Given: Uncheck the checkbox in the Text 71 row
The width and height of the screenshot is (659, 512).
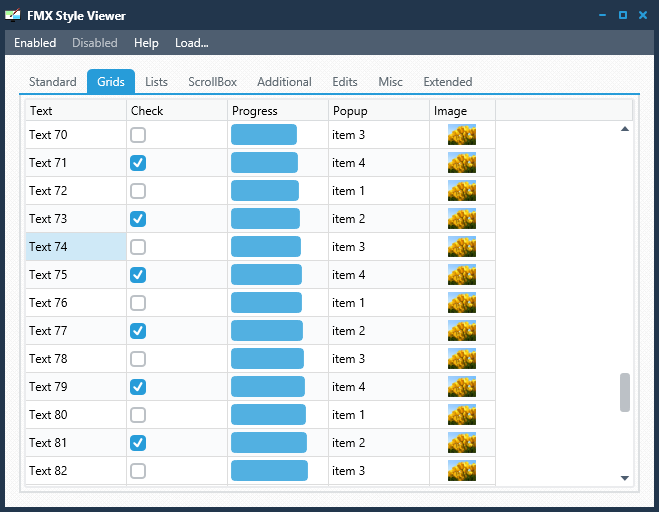Looking at the screenshot, I should 138,163.
